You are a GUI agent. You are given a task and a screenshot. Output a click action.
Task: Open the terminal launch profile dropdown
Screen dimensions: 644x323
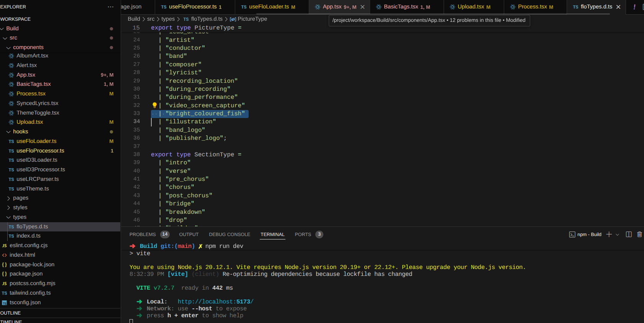click(x=617, y=234)
